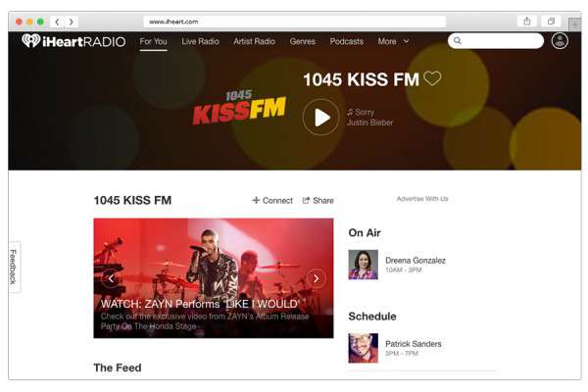Viewport: 588px width, 392px height.
Task: Favorite 1045 KISS FM with heart icon
Action: 432,78
